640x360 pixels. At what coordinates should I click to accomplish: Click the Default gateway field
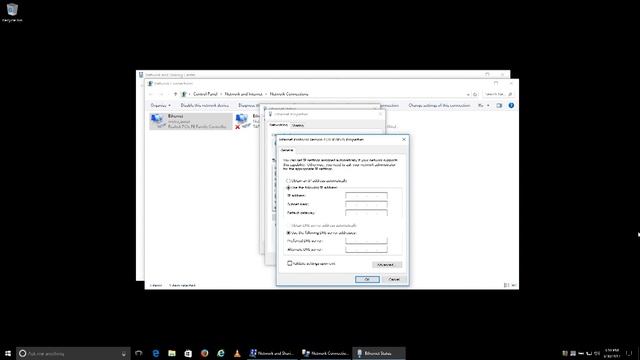pyautogui.click(x=366, y=213)
